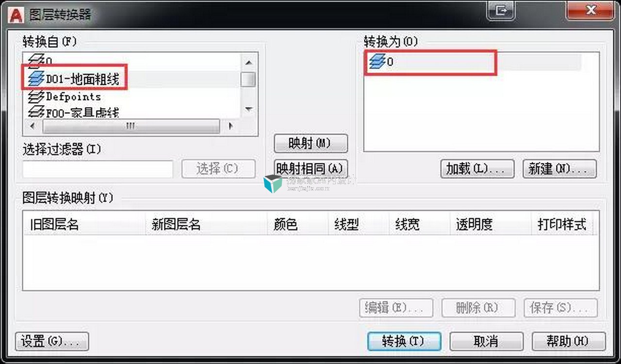The height and width of the screenshot is (364, 621).
Task: Click layer 0 icon in 转换为 list
Action: click(x=377, y=62)
